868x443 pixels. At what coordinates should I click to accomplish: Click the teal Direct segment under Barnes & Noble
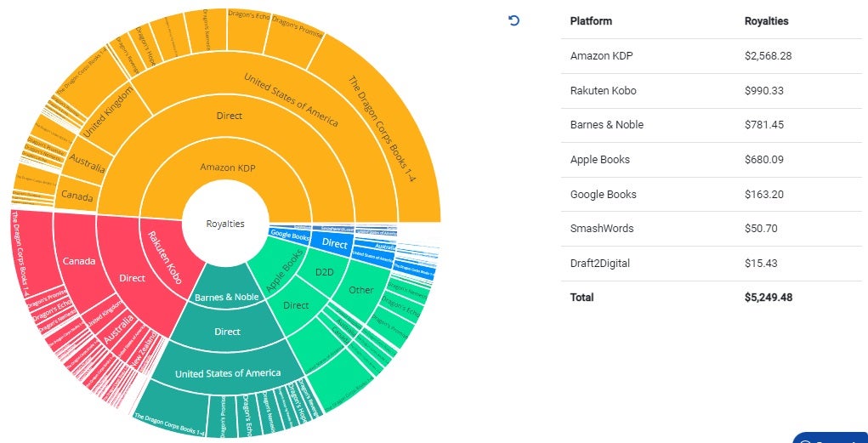227,331
